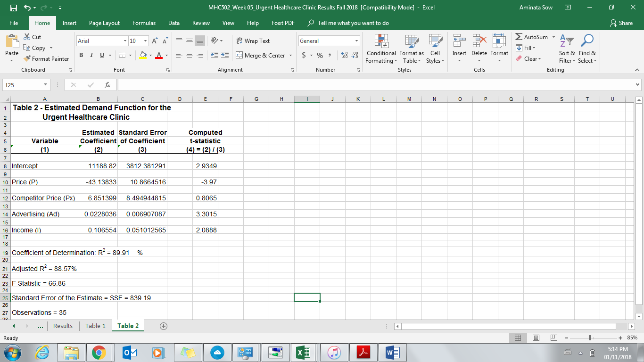Open the Clear dropdown
This screenshot has height=362, width=644.
pos(528,59)
